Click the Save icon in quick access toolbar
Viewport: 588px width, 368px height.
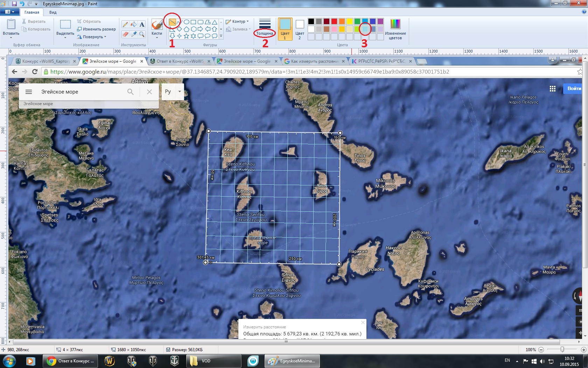point(14,4)
